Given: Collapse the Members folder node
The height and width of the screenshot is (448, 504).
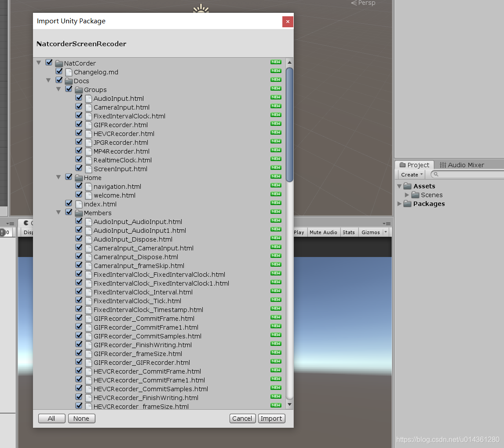Looking at the screenshot, I should (x=58, y=212).
